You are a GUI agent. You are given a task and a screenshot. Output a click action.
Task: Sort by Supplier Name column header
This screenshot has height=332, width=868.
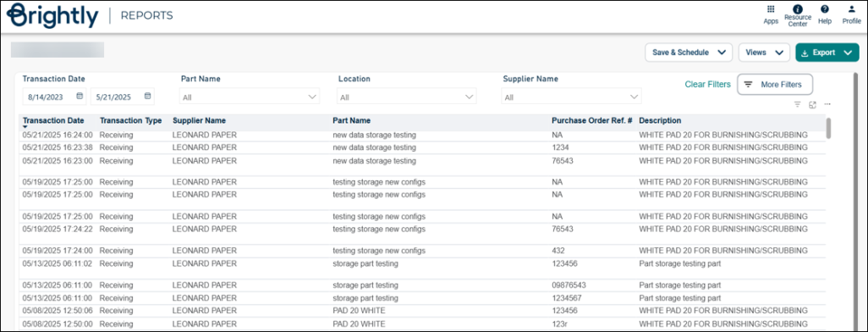click(200, 120)
